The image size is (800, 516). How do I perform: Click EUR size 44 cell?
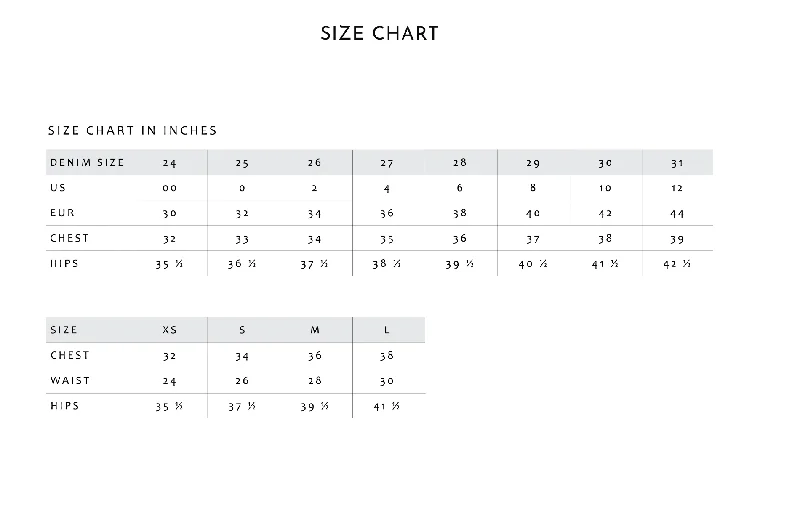677,214
